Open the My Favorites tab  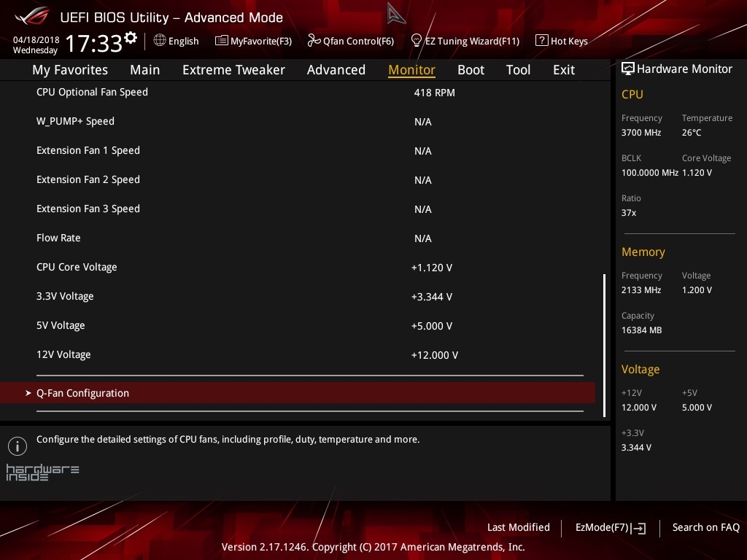coord(70,69)
